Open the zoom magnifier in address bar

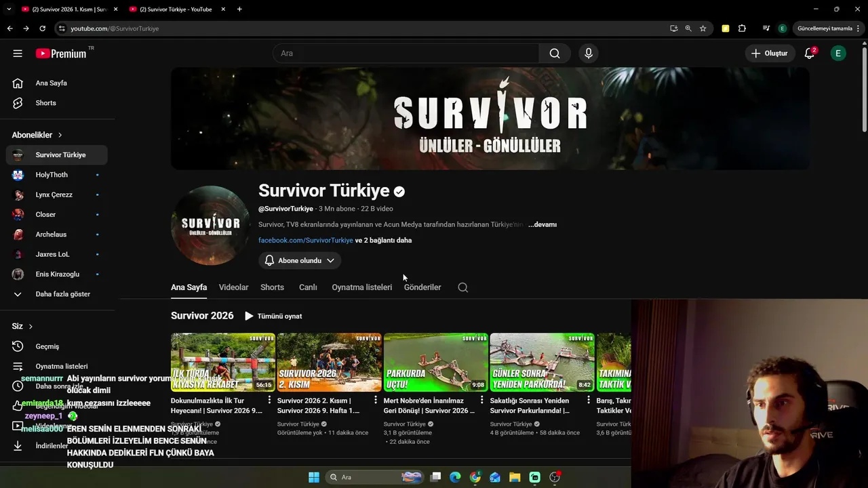pyautogui.click(x=688, y=28)
